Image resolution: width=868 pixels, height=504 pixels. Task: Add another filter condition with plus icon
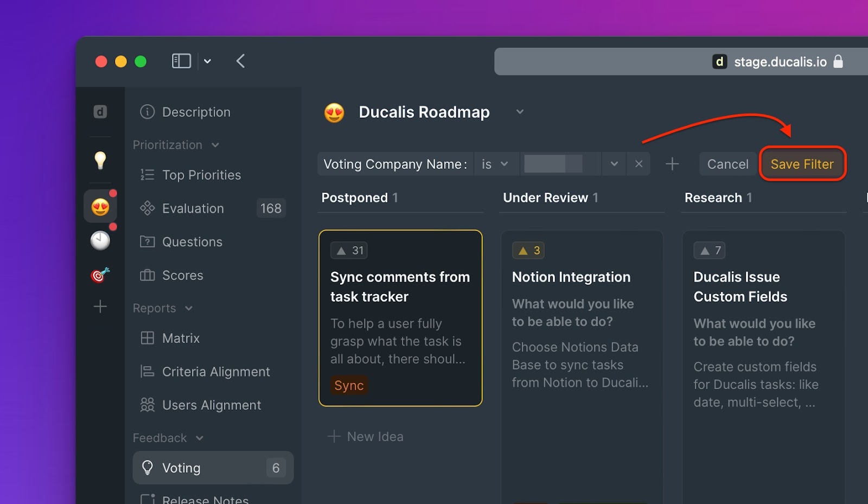click(x=672, y=164)
